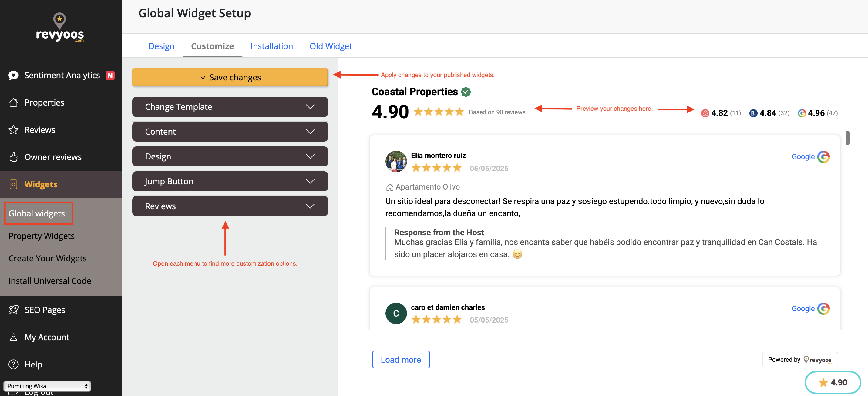
Task: Click the floating 4.90 rating badge
Action: (832, 383)
